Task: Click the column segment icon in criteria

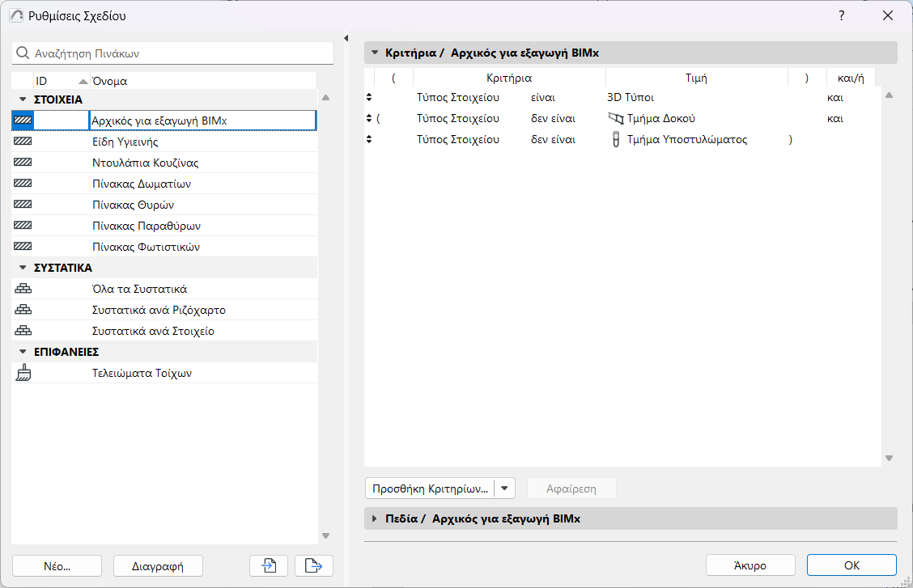Action: coord(615,139)
